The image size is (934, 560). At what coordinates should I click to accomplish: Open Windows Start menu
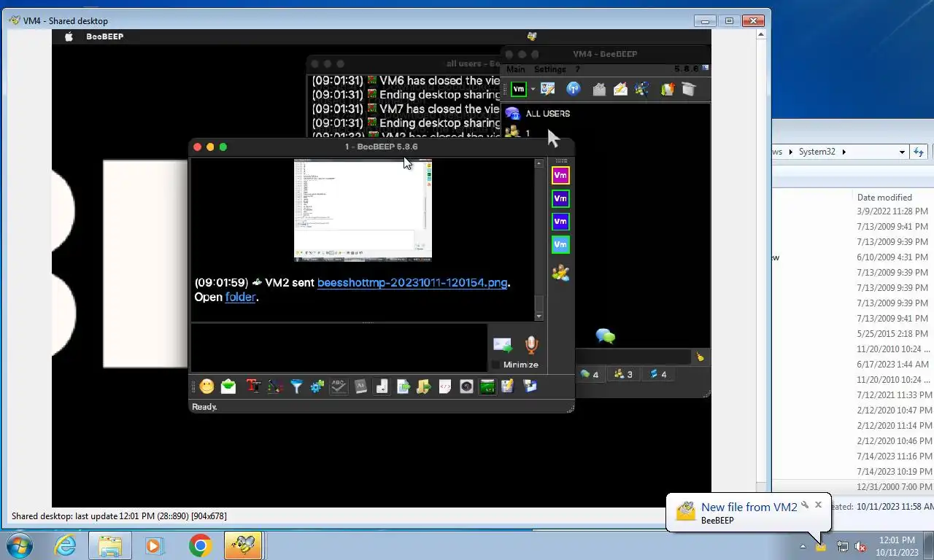pos(20,545)
